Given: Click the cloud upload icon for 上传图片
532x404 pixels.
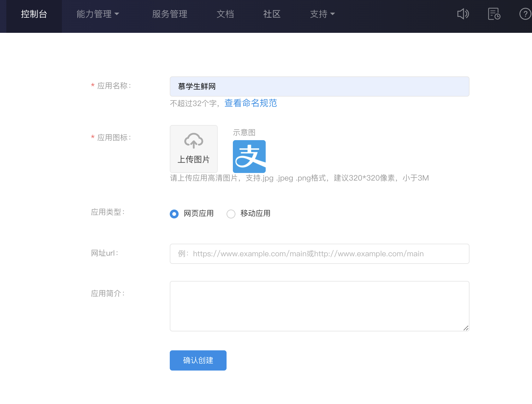Looking at the screenshot, I should [x=194, y=141].
